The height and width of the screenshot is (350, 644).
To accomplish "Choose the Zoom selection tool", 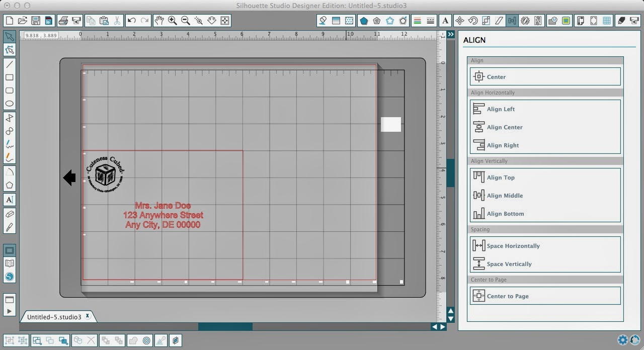I will pos(198,21).
